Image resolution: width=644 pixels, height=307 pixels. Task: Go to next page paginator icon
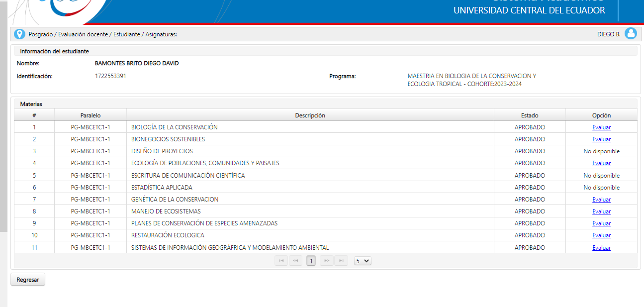[326, 261]
